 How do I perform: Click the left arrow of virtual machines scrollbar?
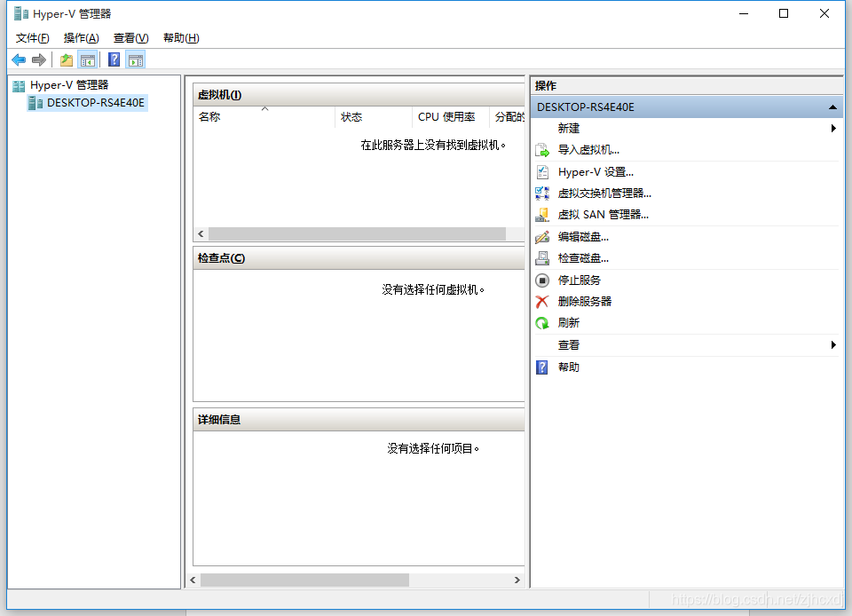[x=201, y=233]
